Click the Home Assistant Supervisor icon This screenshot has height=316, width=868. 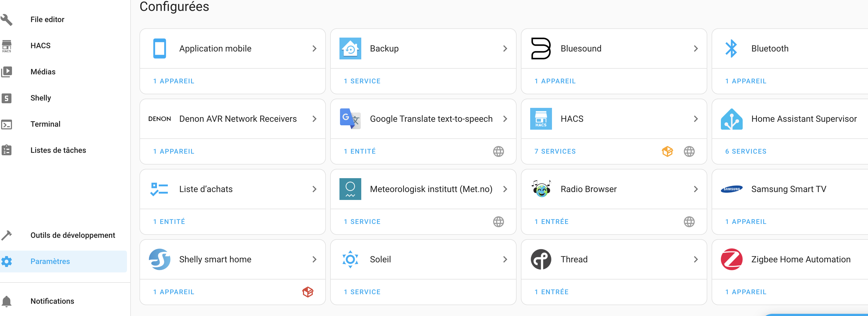point(732,119)
